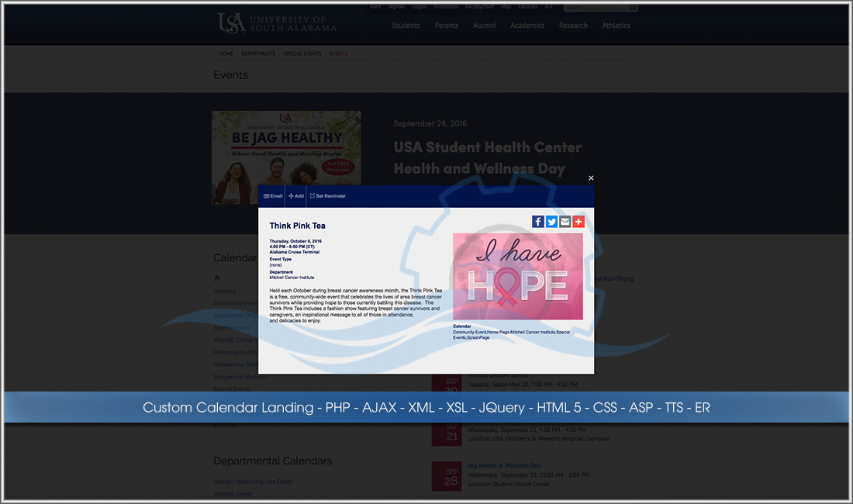Open USA Student Health Center event heading
The height and width of the screenshot is (504, 853).
pyautogui.click(x=488, y=157)
